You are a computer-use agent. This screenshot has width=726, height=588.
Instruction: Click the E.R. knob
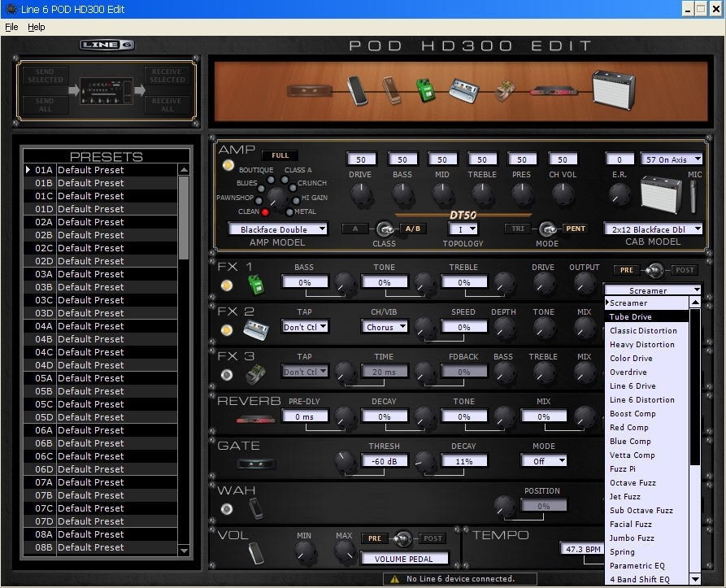(x=619, y=194)
